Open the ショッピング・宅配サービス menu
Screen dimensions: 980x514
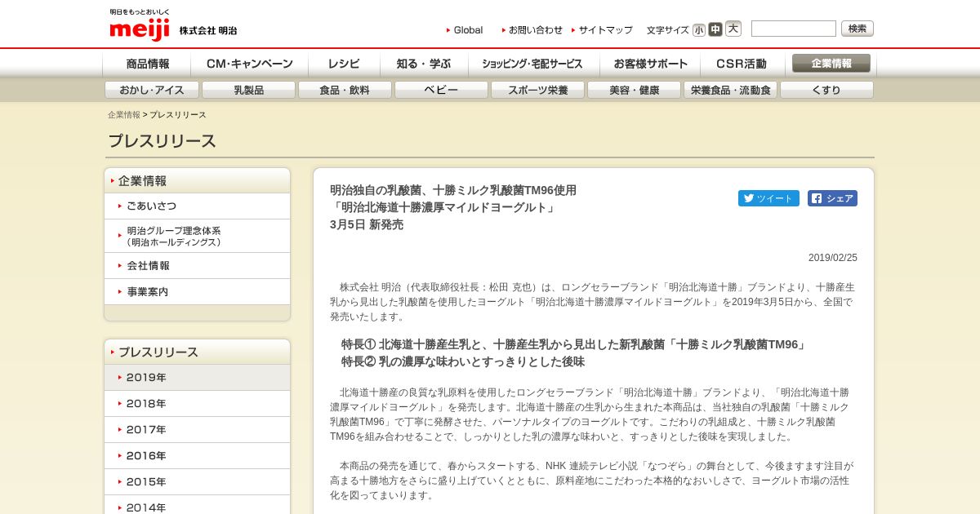tap(533, 64)
